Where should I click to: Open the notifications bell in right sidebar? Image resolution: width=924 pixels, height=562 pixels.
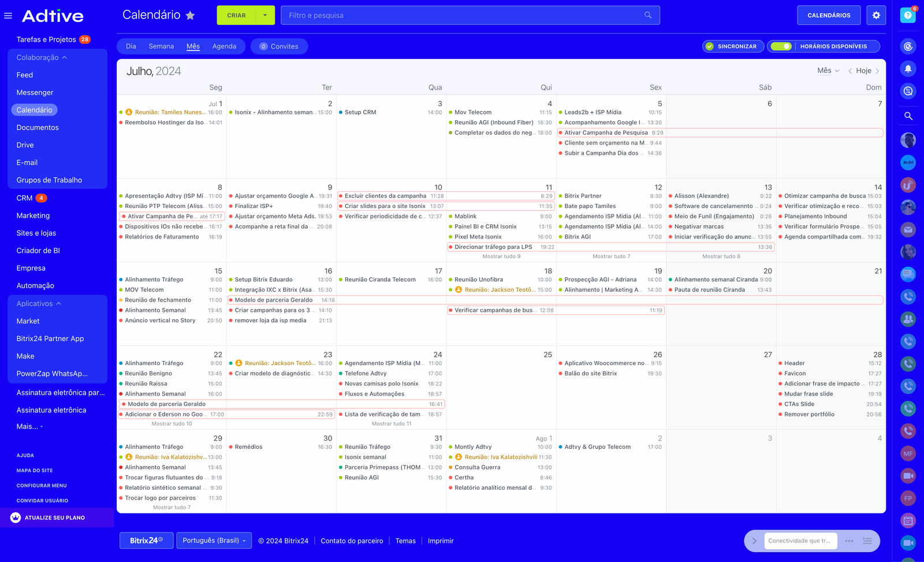pos(908,69)
